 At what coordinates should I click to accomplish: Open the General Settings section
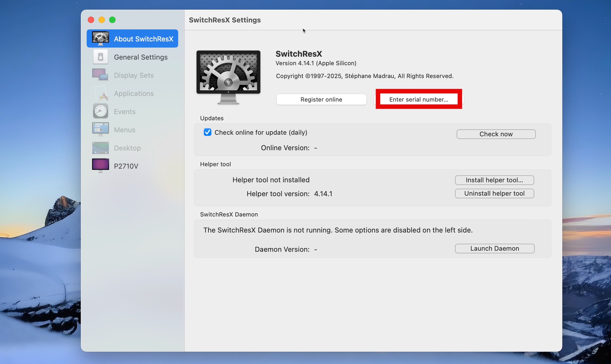pyautogui.click(x=140, y=57)
